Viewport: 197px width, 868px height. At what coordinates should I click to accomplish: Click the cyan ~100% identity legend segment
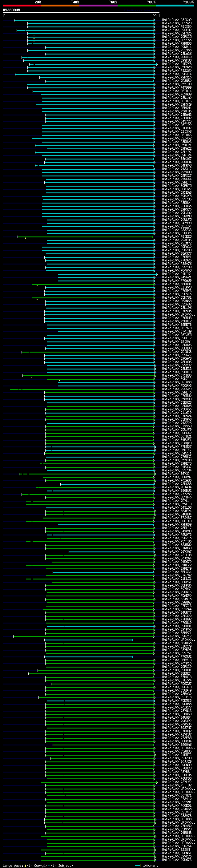pyautogui.click(x=175, y=6)
